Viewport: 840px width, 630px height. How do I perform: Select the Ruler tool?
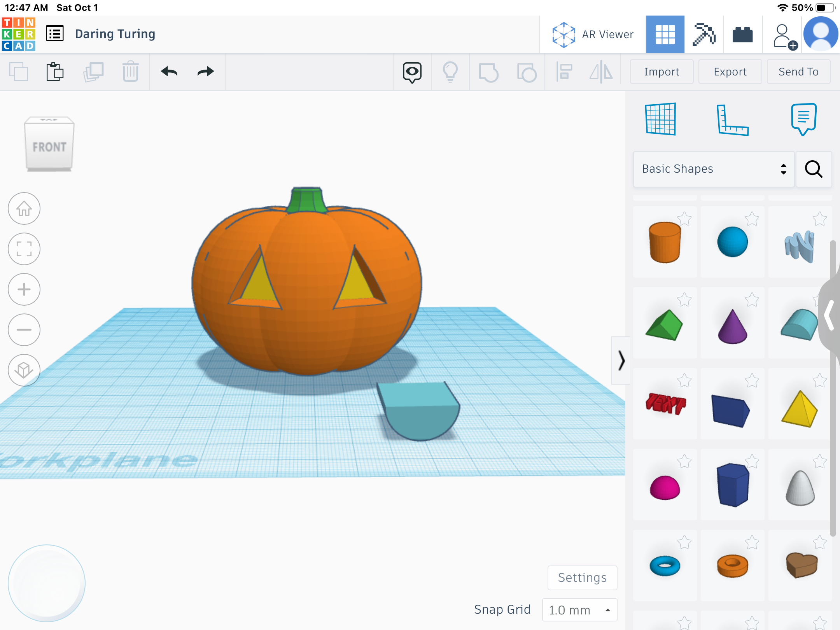point(732,120)
